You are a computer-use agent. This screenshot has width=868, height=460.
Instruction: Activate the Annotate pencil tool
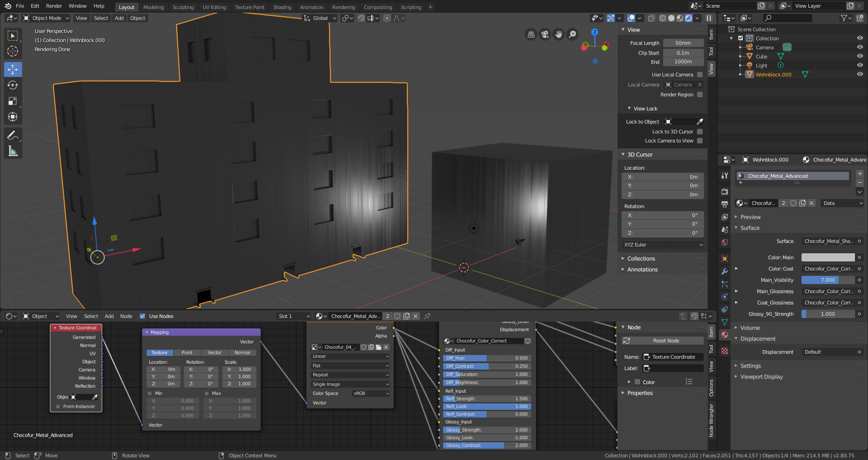pos(13,135)
